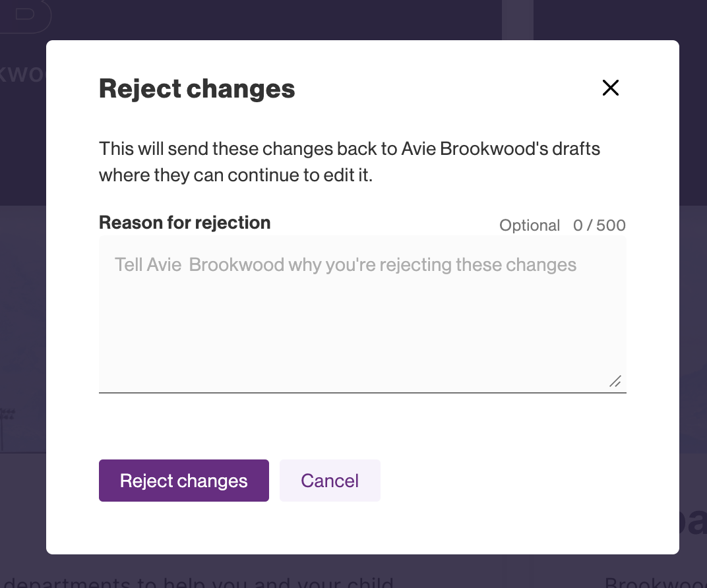Click the 0 / 500 character counter
The height and width of the screenshot is (588, 707).
point(599,225)
